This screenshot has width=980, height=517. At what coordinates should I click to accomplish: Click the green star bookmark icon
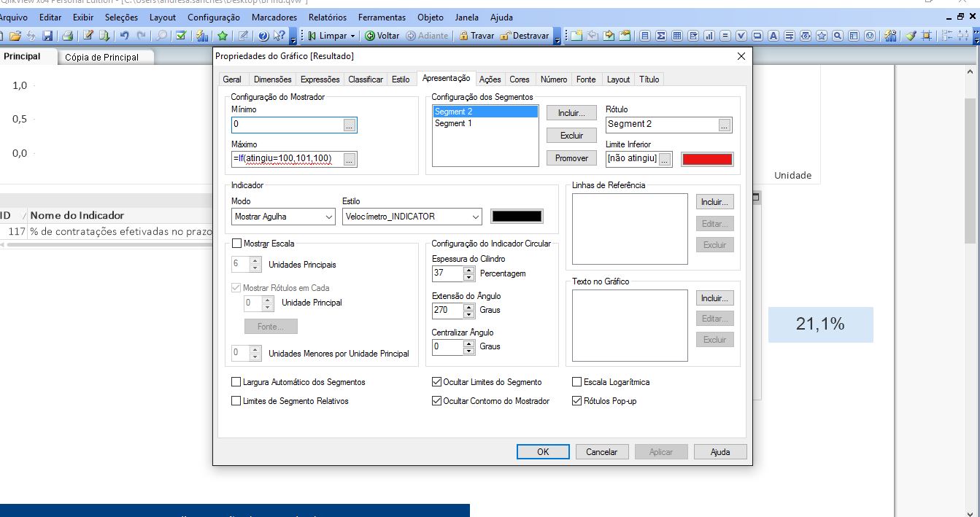(223, 36)
